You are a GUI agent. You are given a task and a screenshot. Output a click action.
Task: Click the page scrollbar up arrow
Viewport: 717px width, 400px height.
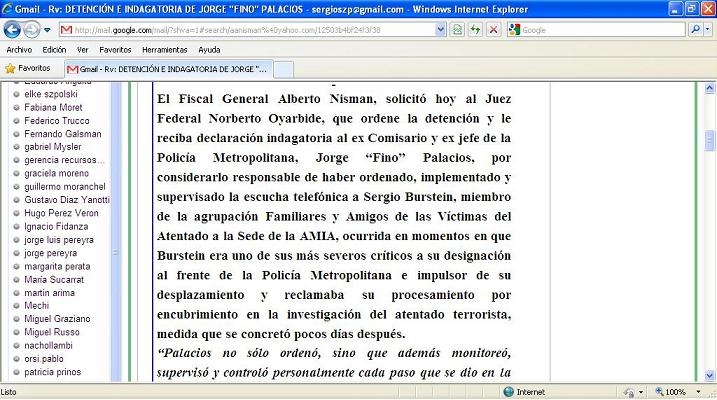pos(709,88)
